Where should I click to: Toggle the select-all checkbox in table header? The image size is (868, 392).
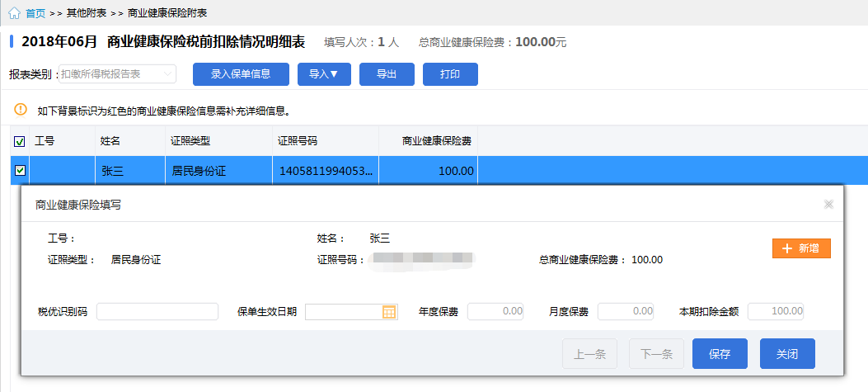point(20,141)
